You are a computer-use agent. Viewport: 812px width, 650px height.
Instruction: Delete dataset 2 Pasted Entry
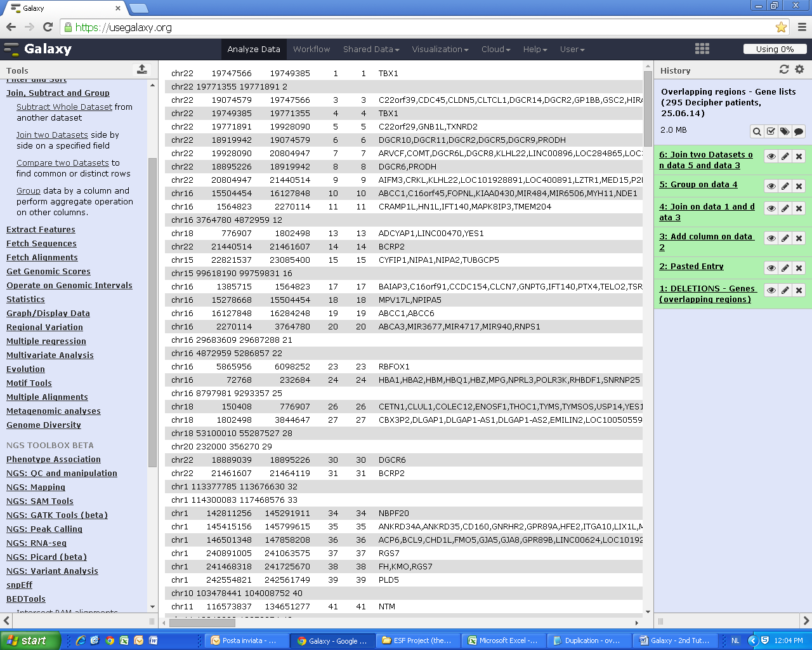point(799,268)
